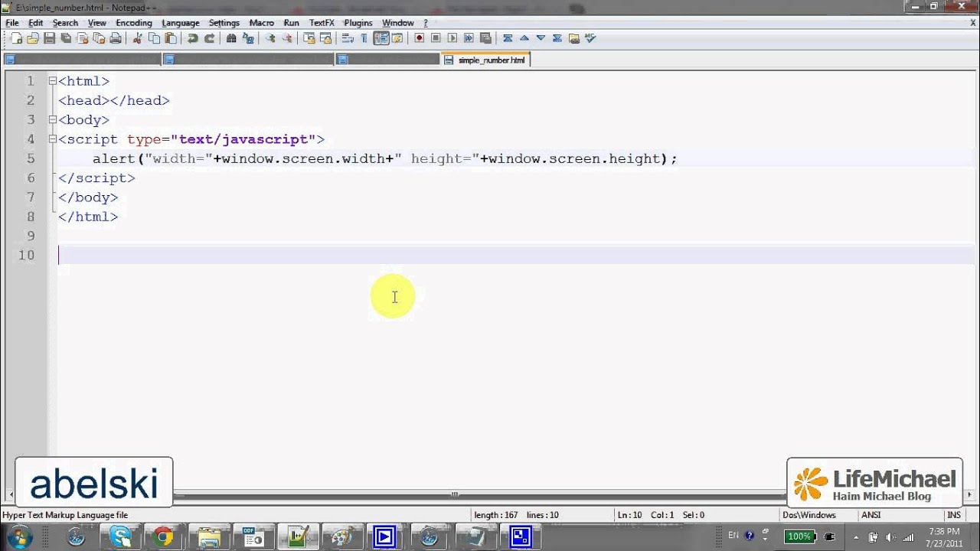Switch to the simple_number.html tab

pos(485,60)
